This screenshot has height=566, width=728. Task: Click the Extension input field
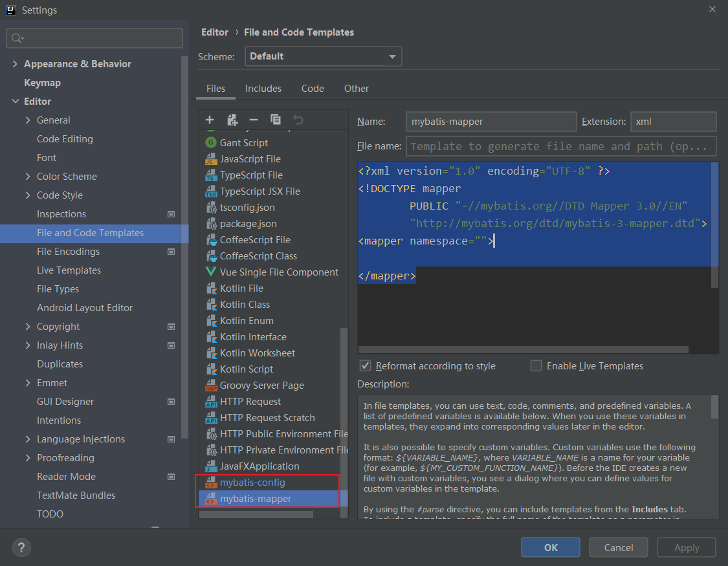(x=673, y=122)
